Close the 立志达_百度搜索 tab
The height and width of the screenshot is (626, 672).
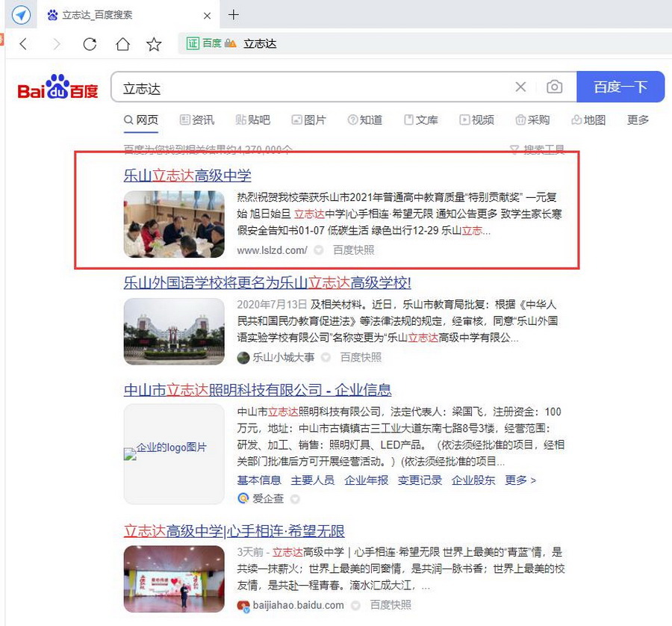[208, 15]
